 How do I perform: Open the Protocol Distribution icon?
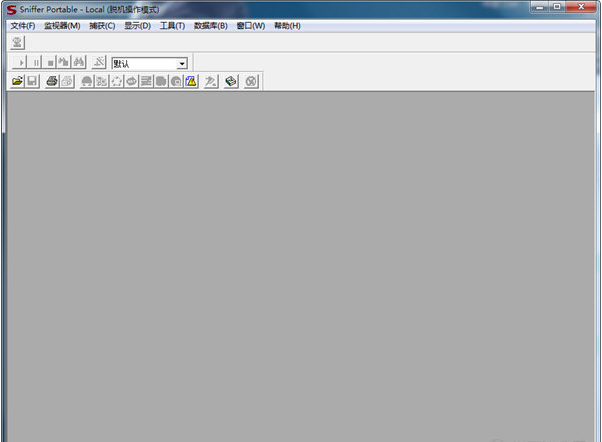pos(161,81)
